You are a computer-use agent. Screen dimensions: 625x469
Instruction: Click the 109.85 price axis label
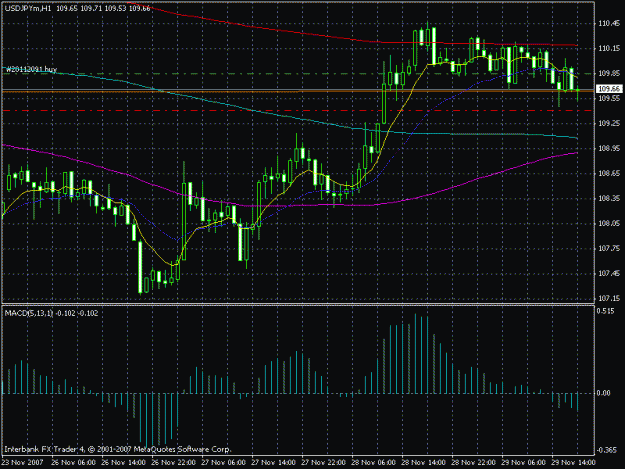click(x=609, y=74)
